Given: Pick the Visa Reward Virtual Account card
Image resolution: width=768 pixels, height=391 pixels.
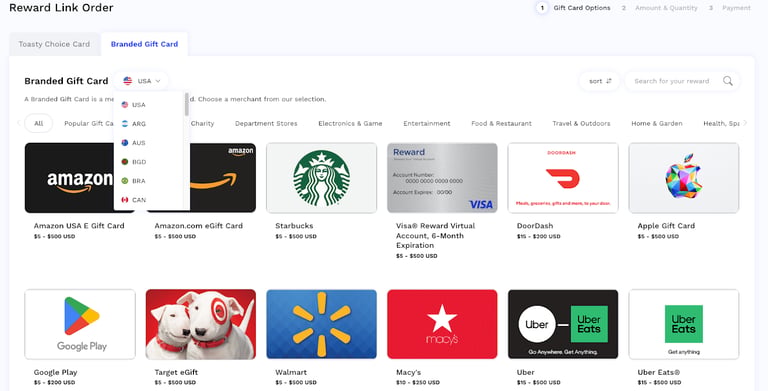Looking at the screenshot, I should pyautogui.click(x=442, y=178).
